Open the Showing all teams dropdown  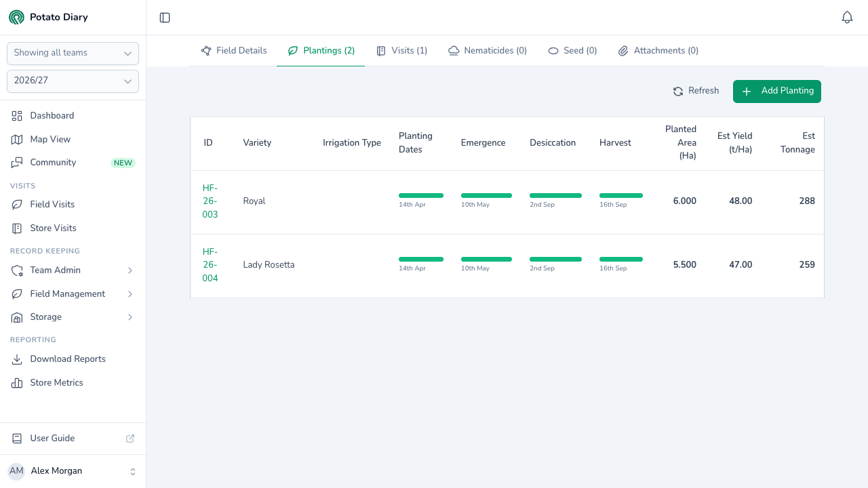point(73,54)
